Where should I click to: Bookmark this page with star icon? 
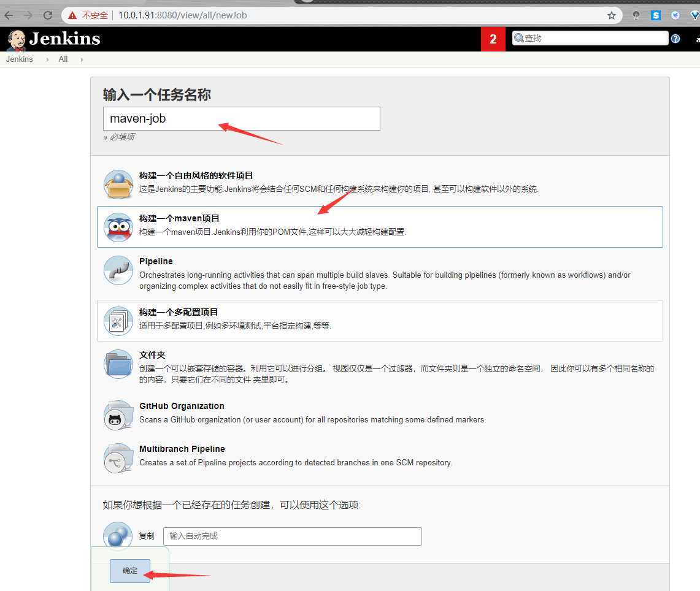pyautogui.click(x=612, y=15)
